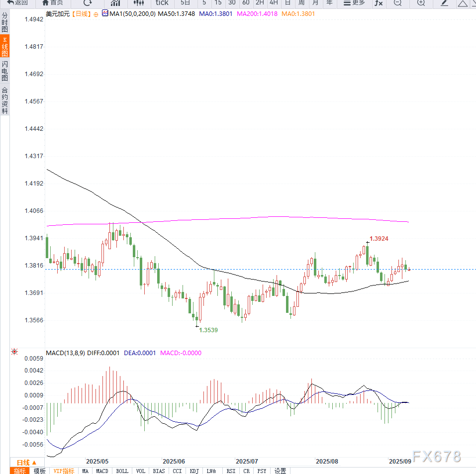The image size is (476, 474).
Task: Toggle the MA1 indicator icon in legend
Action: point(104,14)
